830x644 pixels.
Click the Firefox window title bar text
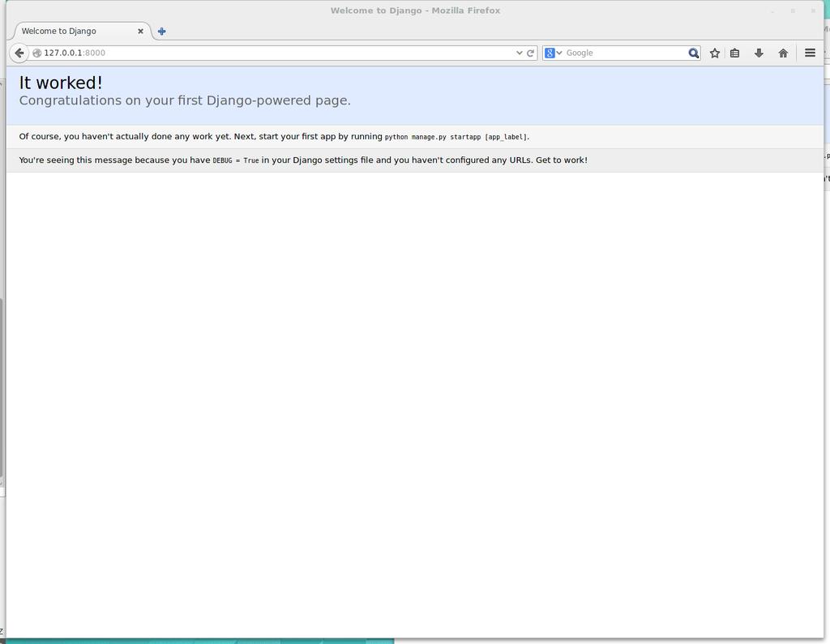click(415, 11)
